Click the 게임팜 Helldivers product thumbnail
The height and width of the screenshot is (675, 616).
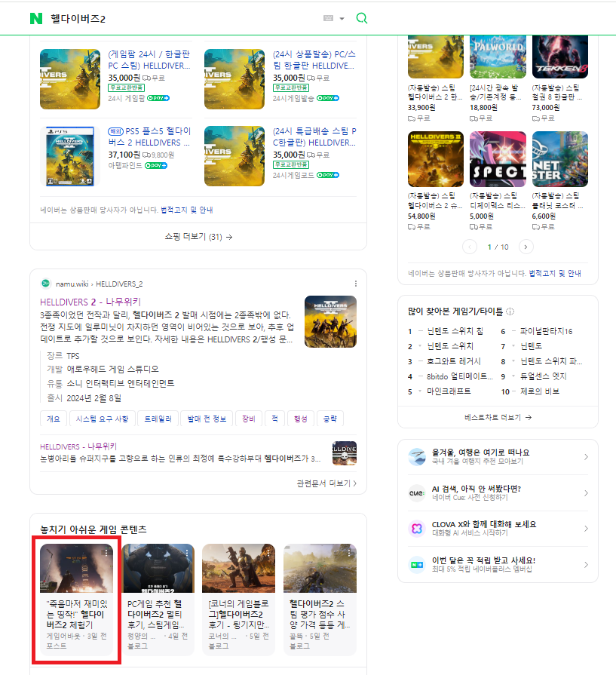pos(69,79)
